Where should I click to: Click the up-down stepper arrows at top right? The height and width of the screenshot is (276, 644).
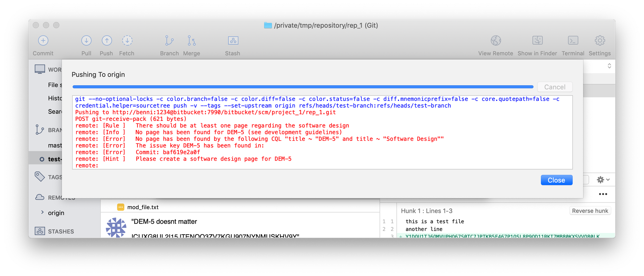(x=609, y=66)
